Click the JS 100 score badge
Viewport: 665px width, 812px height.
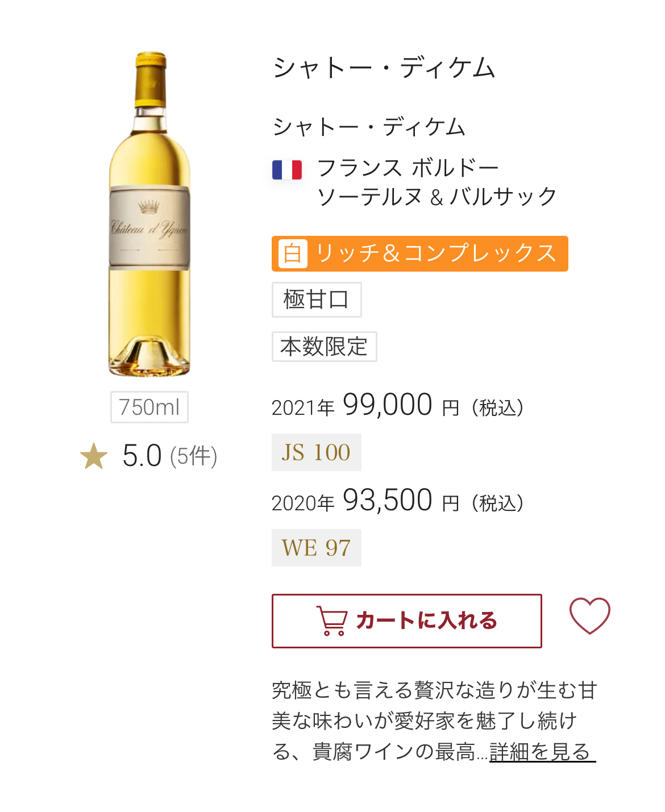click(316, 452)
